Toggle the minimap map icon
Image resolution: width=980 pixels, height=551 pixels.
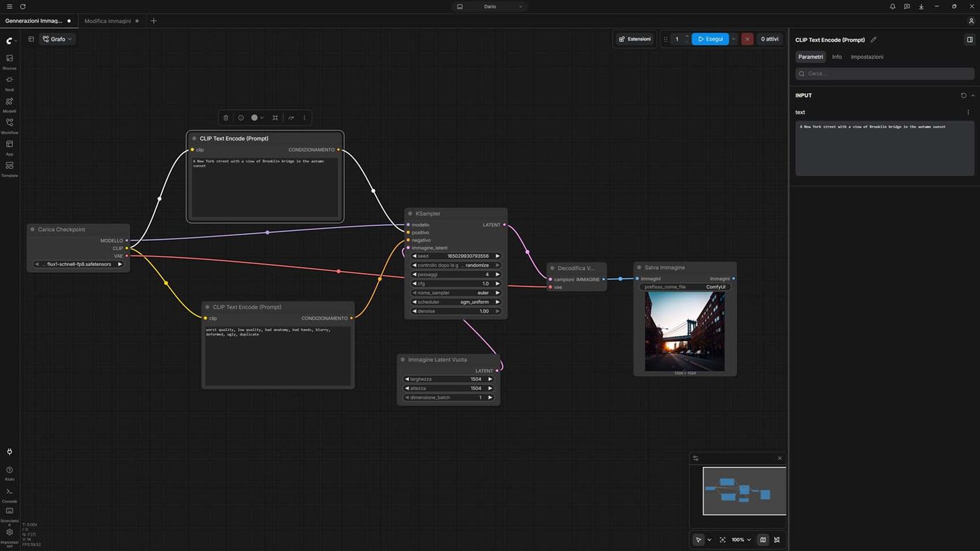(x=763, y=540)
